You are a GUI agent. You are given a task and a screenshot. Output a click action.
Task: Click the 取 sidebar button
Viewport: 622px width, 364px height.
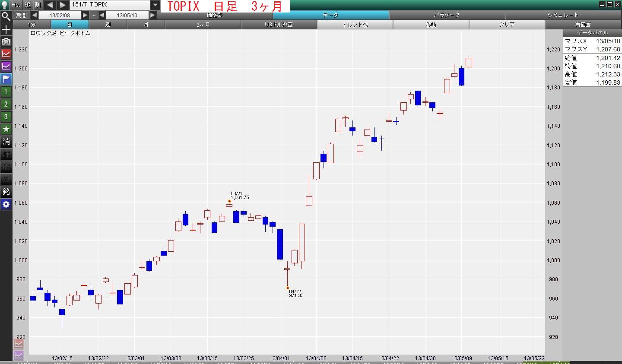pyautogui.click(x=6, y=167)
